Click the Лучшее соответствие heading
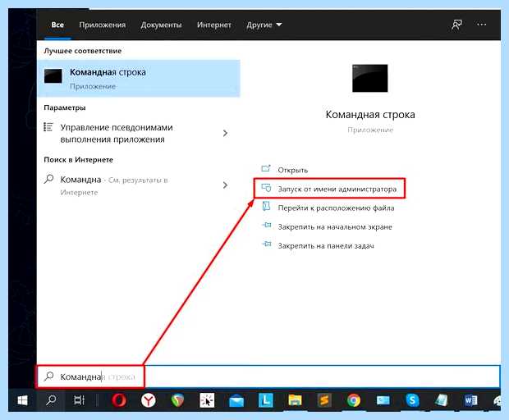Viewport: 509px width, 420px height. click(x=83, y=51)
